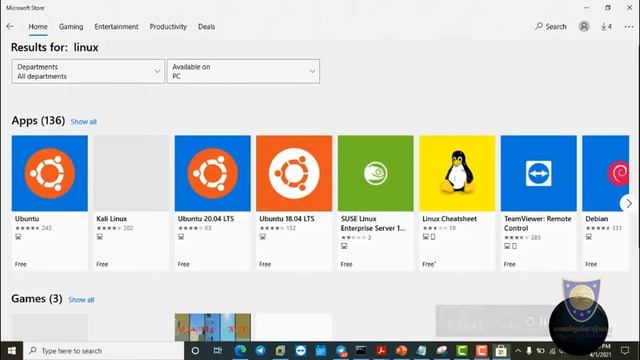640x360 pixels.
Task: Open the TeamViewer Remote Control icon
Action: [x=539, y=173]
